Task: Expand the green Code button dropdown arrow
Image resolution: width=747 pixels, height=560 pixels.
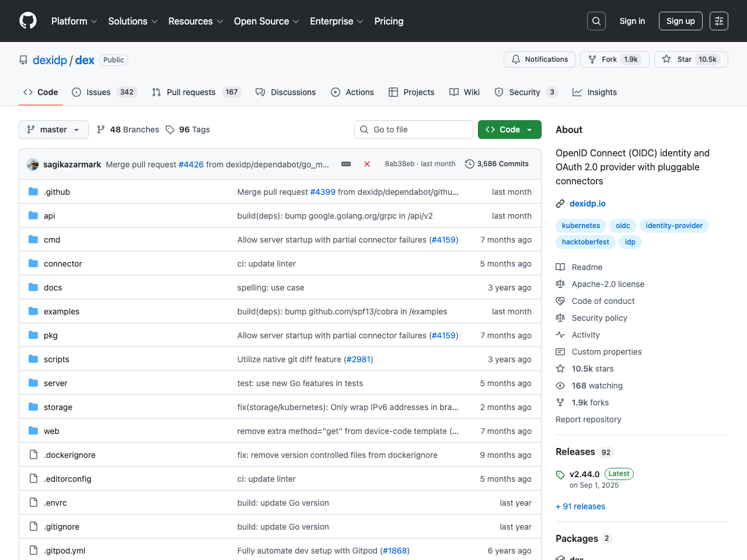Action: coord(529,129)
